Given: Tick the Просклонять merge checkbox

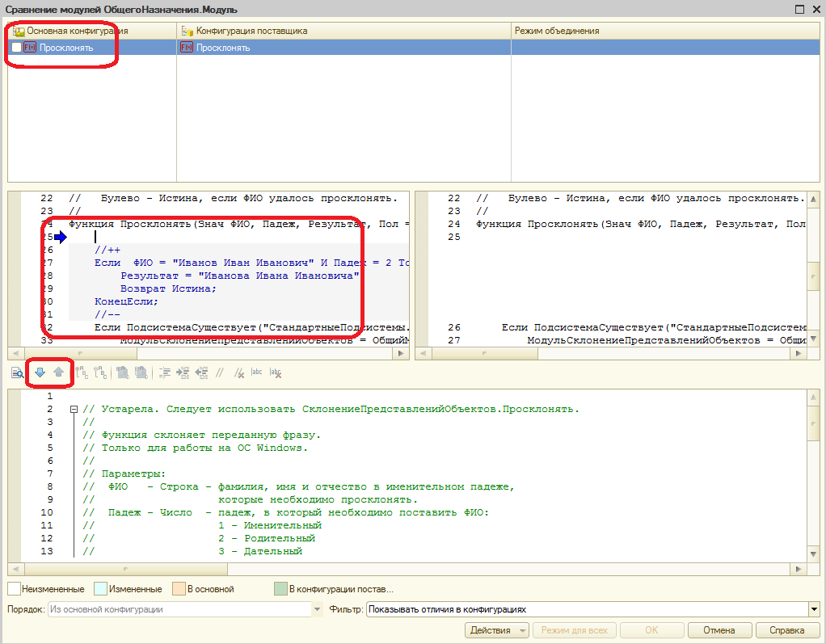Looking at the screenshot, I should pyautogui.click(x=16, y=48).
